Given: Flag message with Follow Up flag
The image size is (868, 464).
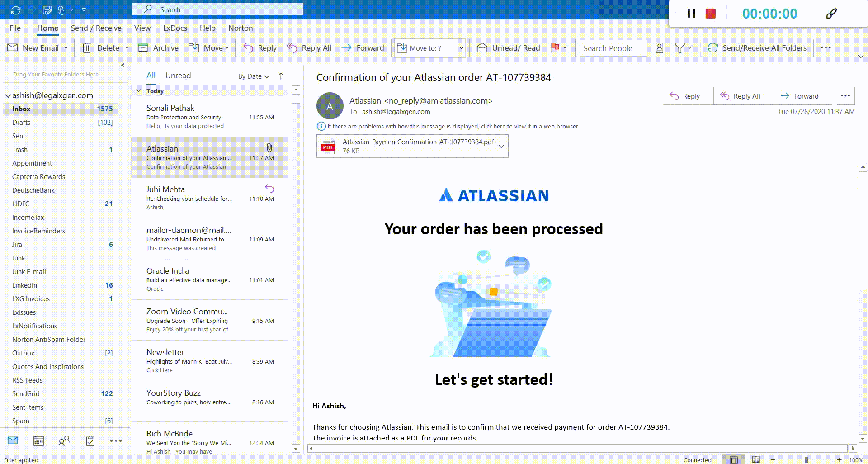Looking at the screenshot, I should 555,47.
